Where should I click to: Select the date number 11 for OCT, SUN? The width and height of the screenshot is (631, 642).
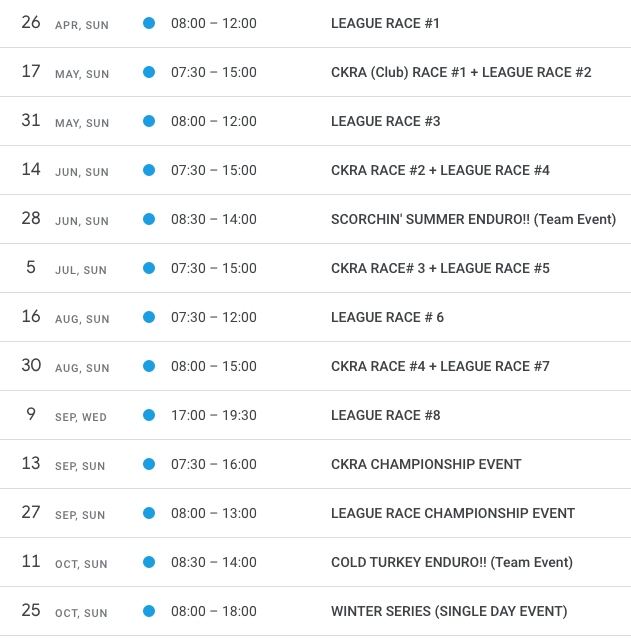coord(31,561)
